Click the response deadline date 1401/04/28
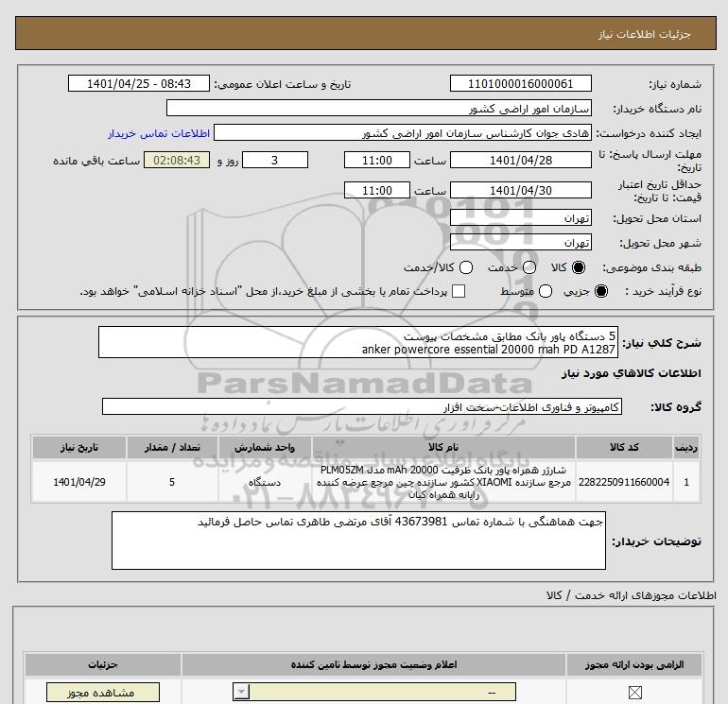This screenshot has width=728, height=704. point(520,160)
